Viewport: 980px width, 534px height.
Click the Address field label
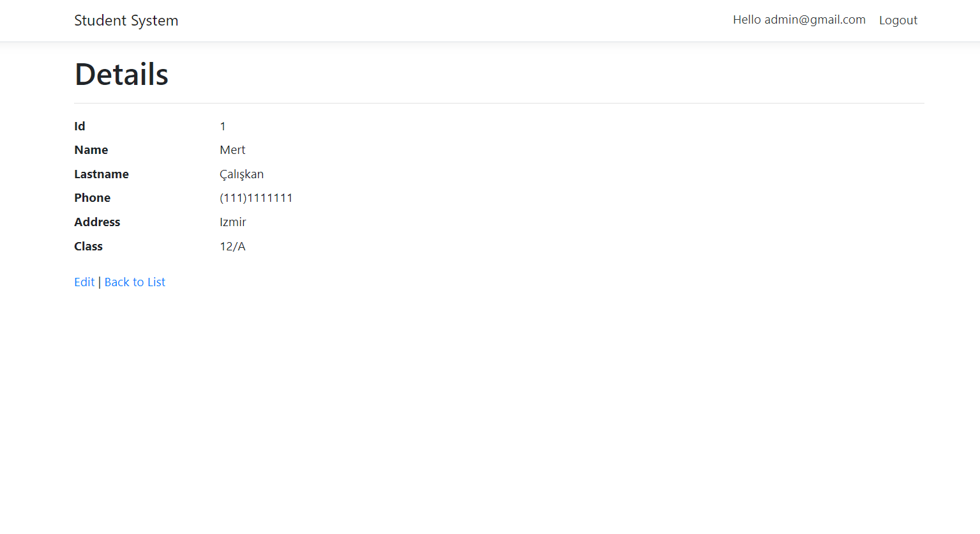(x=97, y=222)
